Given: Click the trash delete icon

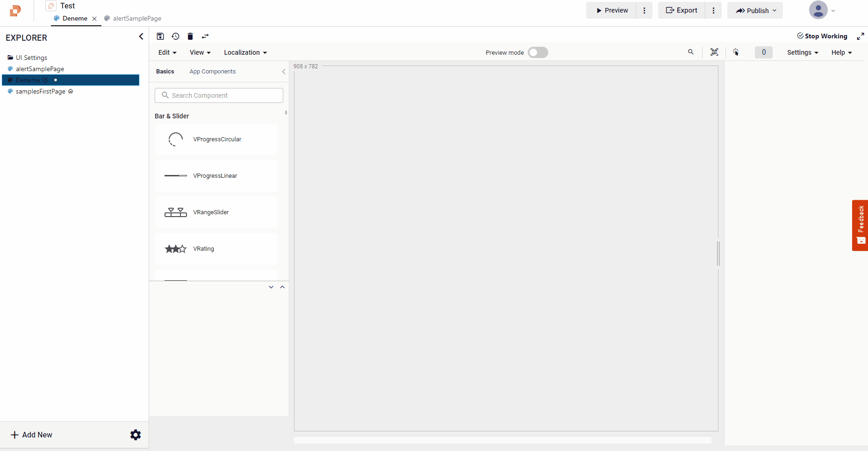Looking at the screenshot, I should point(190,36).
